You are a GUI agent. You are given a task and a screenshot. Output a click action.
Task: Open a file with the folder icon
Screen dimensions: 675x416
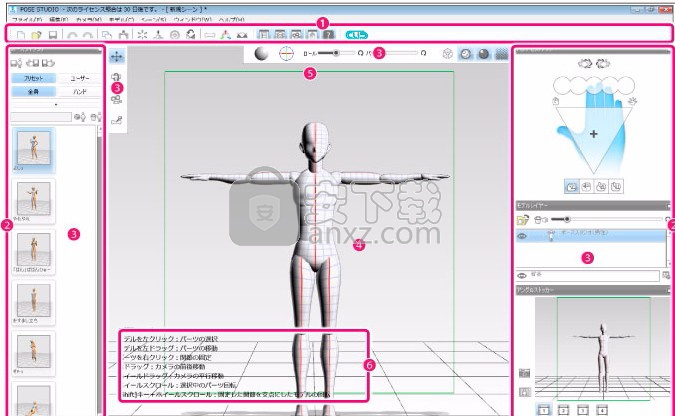(x=35, y=35)
